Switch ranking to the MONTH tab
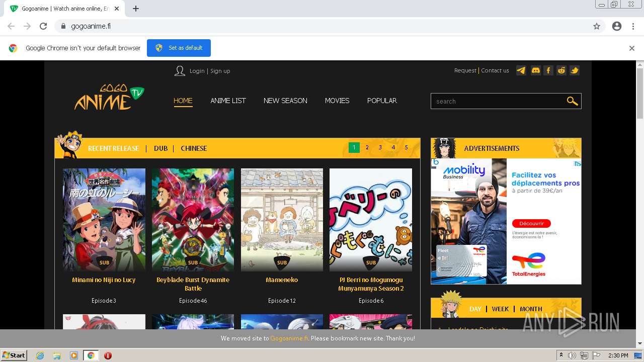This screenshot has height=362, width=644. [531, 309]
